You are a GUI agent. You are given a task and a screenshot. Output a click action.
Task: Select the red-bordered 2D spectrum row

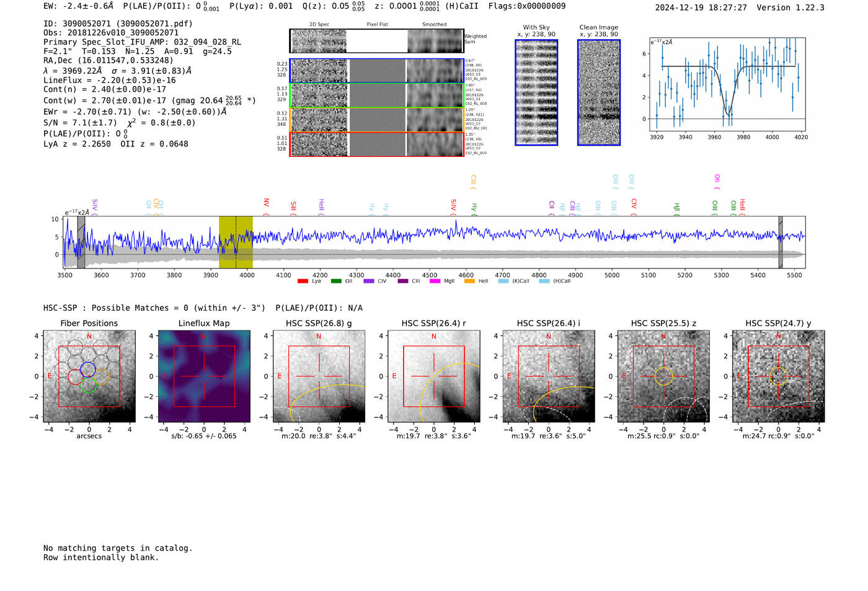point(376,144)
